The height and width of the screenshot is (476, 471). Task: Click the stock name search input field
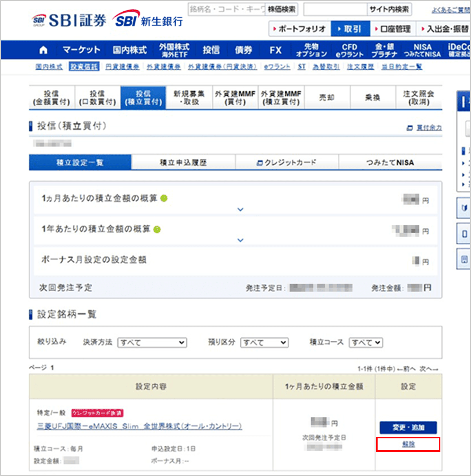(227, 9)
